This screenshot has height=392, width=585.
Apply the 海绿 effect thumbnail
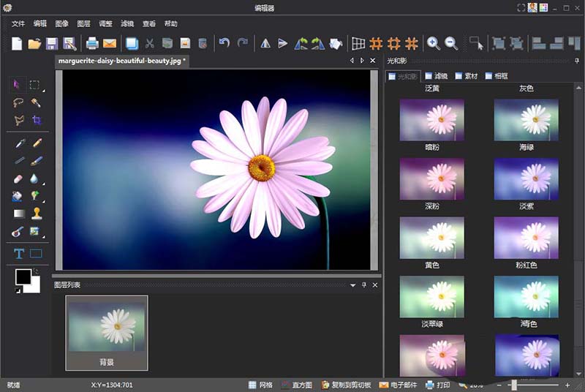[x=526, y=120]
